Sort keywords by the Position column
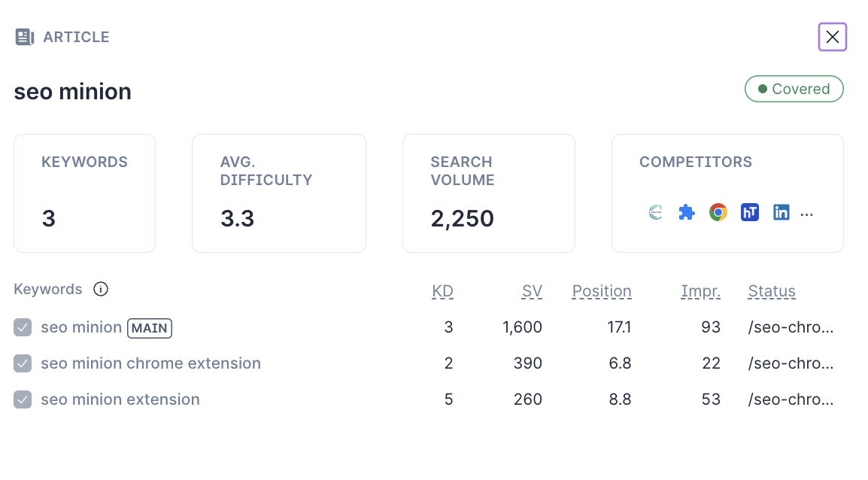The width and height of the screenshot is (868, 480). (x=602, y=291)
